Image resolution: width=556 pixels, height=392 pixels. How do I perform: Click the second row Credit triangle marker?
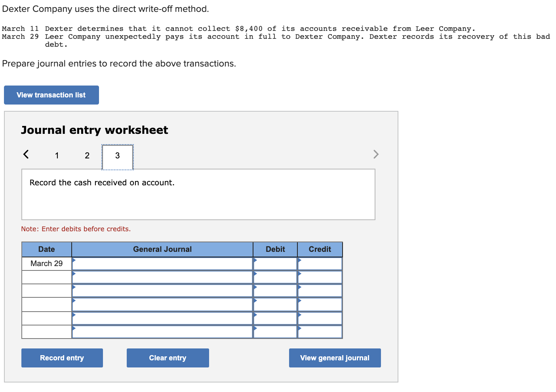click(x=300, y=277)
